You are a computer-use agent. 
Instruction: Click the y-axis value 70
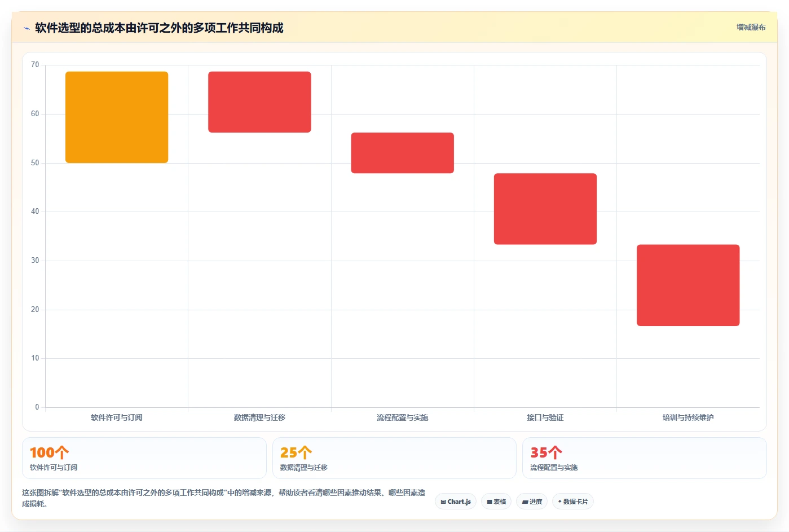[x=35, y=65]
